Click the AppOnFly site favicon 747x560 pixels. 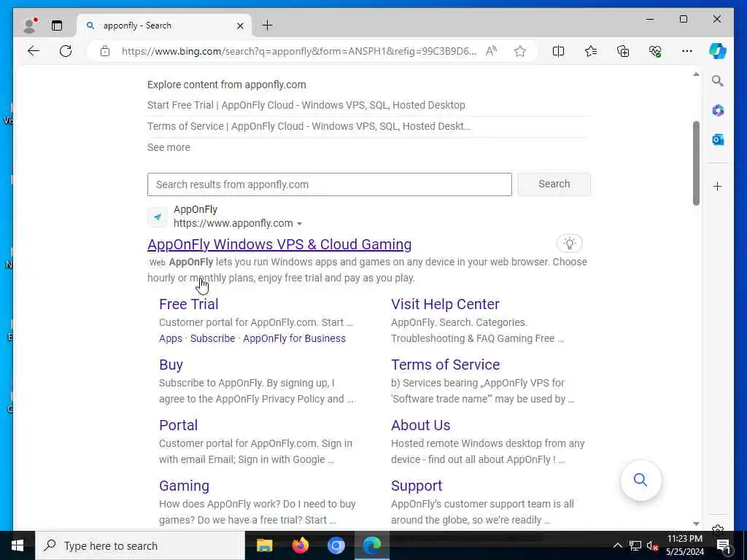[158, 217]
